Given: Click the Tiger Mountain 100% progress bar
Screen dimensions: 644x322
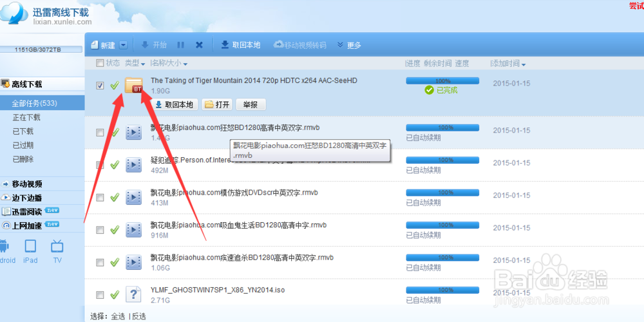Looking at the screenshot, I should pyautogui.click(x=442, y=81).
